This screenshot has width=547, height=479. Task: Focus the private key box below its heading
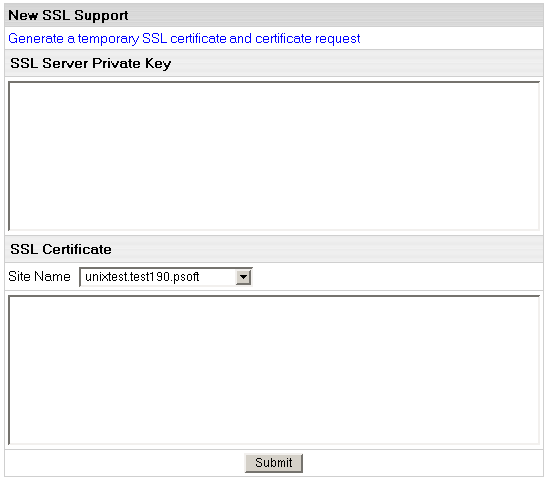click(274, 156)
